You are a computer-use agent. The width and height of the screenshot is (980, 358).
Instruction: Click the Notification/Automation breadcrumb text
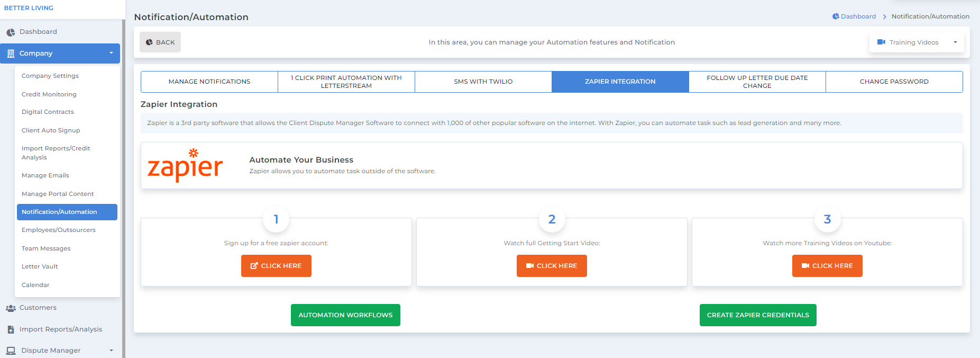pyautogui.click(x=930, y=16)
